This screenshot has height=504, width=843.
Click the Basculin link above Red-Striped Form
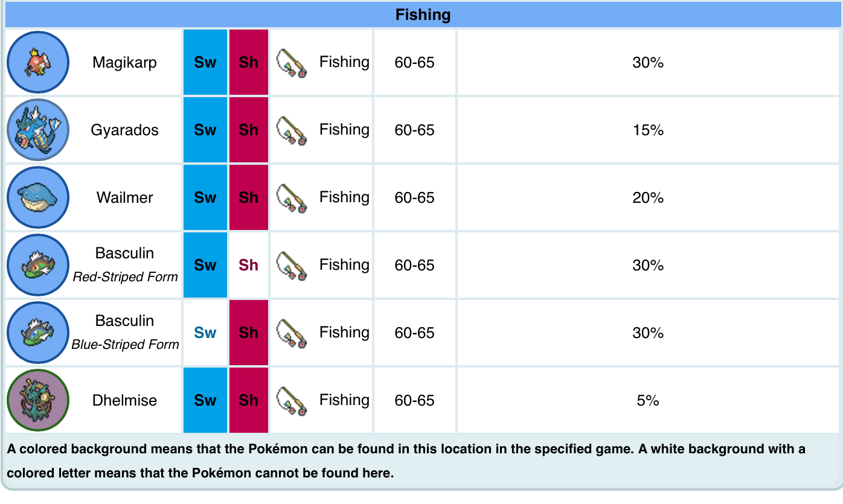pyautogui.click(x=124, y=253)
